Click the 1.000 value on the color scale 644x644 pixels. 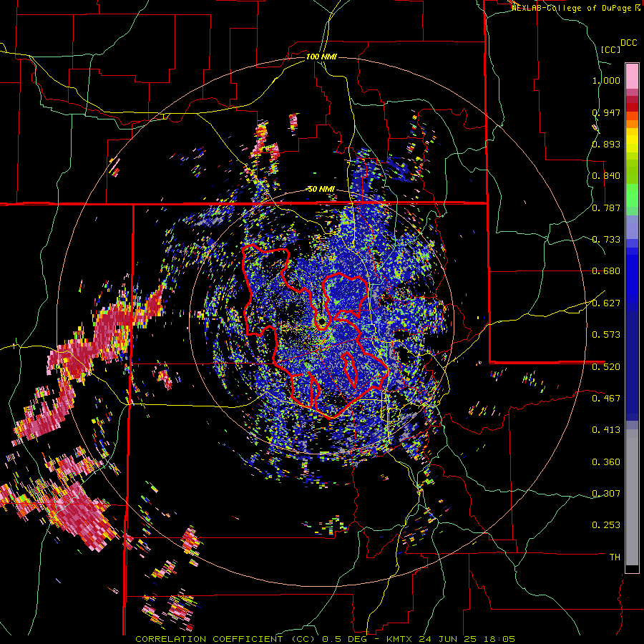pos(606,80)
